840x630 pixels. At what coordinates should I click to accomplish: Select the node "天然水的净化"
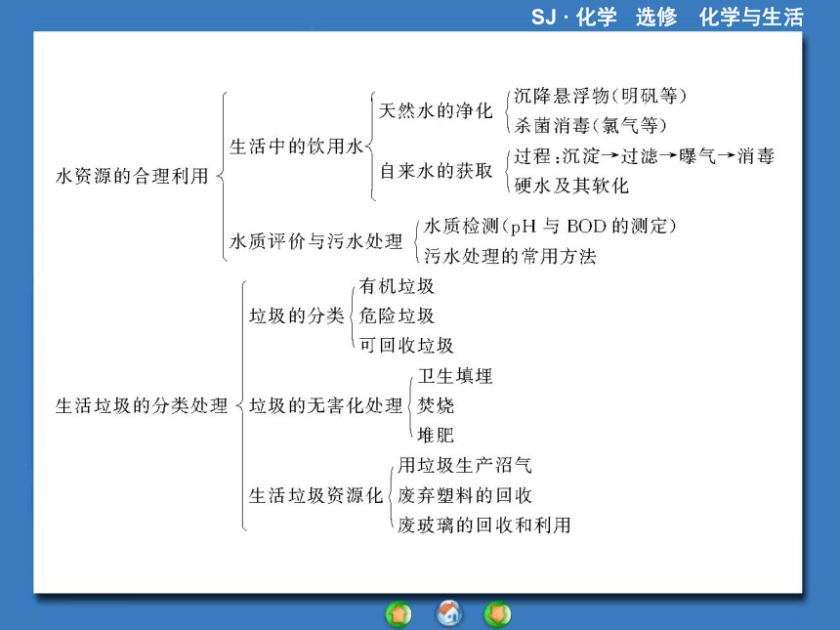point(436,111)
